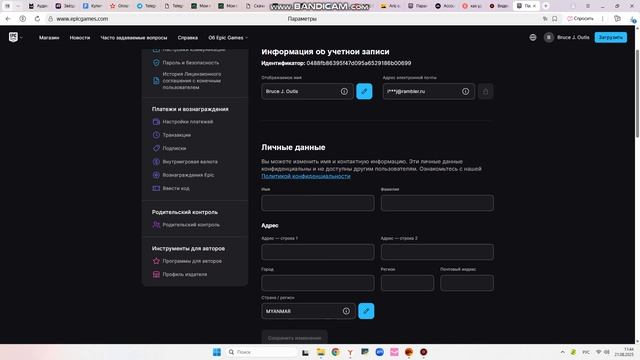The width and height of the screenshot is (640, 360).
Task: Click the Windows taskbar search box
Action: tap(261, 352)
